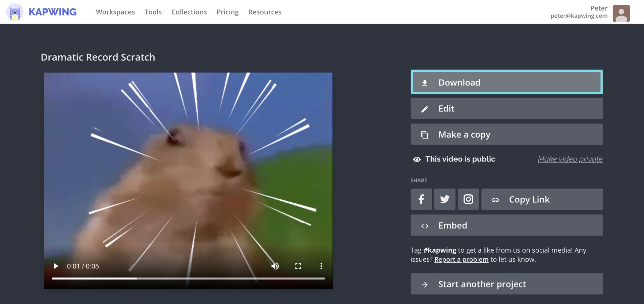The height and width of the screenshot is (304, 644).
Task: Share video on Twitter
Action: coord(445,199)
